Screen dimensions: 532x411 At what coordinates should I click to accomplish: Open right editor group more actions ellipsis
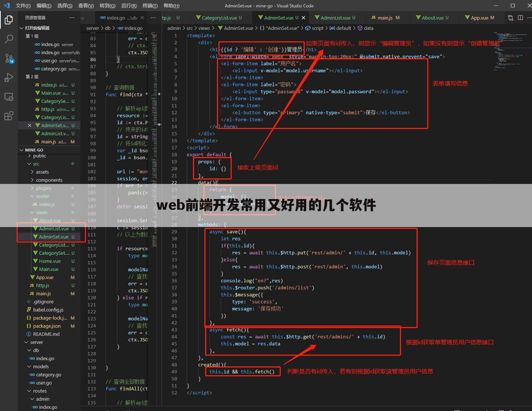pyautogui.click(x=530, y=18)
